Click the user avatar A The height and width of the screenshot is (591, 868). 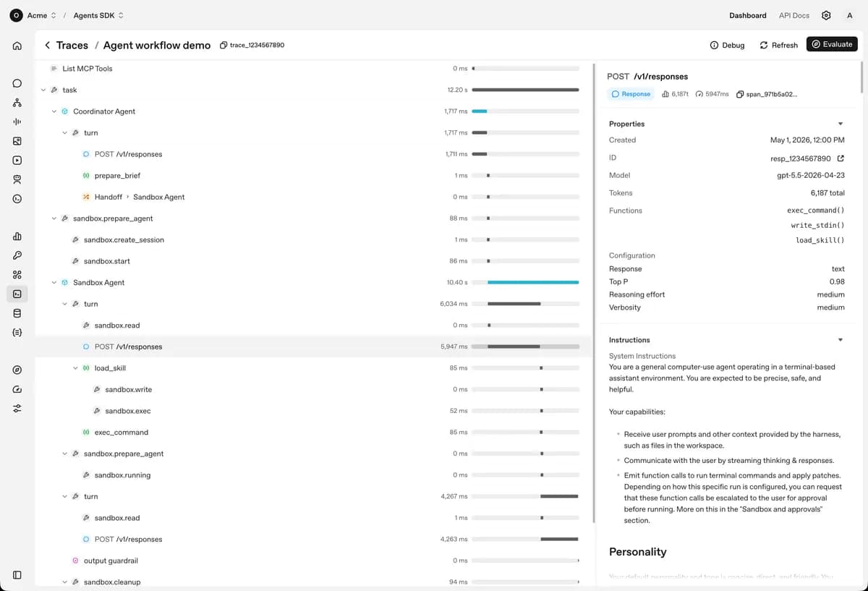coord(850,15)
